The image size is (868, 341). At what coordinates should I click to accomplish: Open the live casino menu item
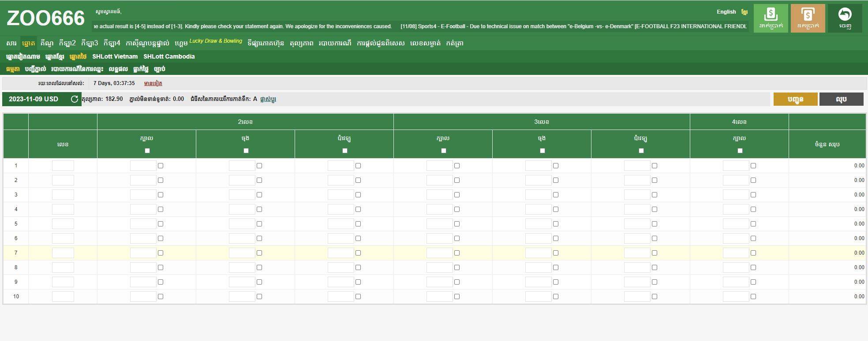coord(147,43)
